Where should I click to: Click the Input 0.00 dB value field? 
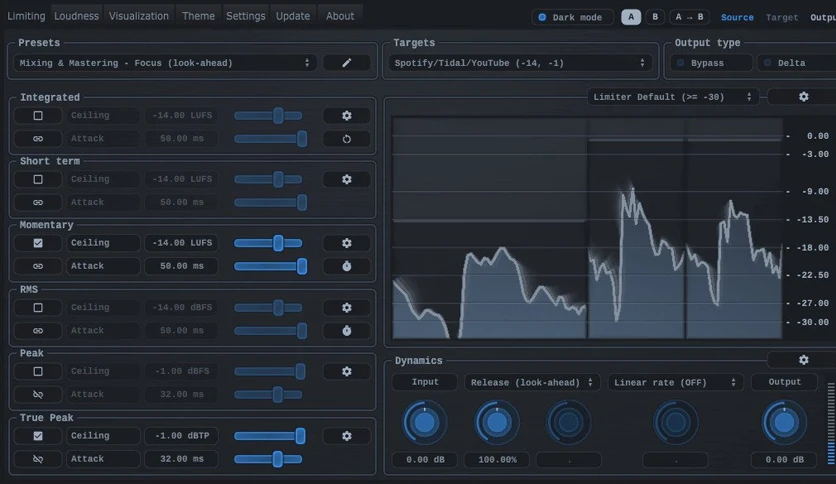[424, 459]
